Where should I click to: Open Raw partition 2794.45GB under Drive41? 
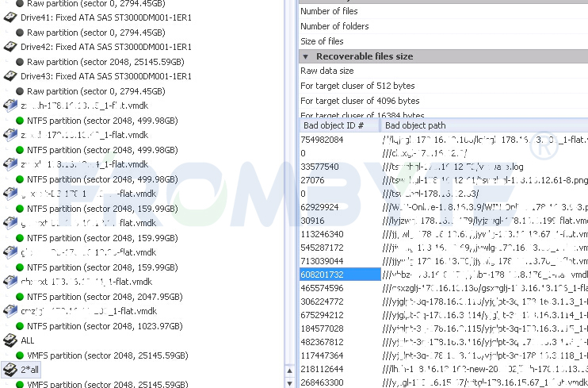pos(96,33)
